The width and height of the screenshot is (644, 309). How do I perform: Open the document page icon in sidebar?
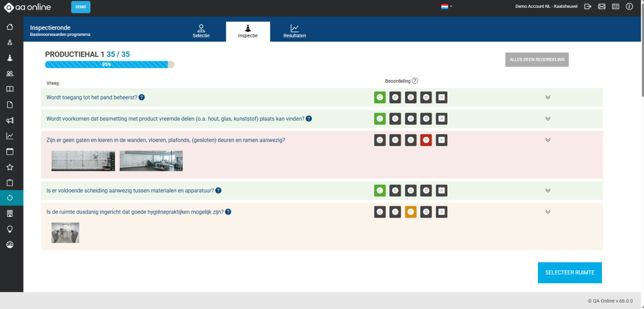pyautogui.click(x=10, y=104)
